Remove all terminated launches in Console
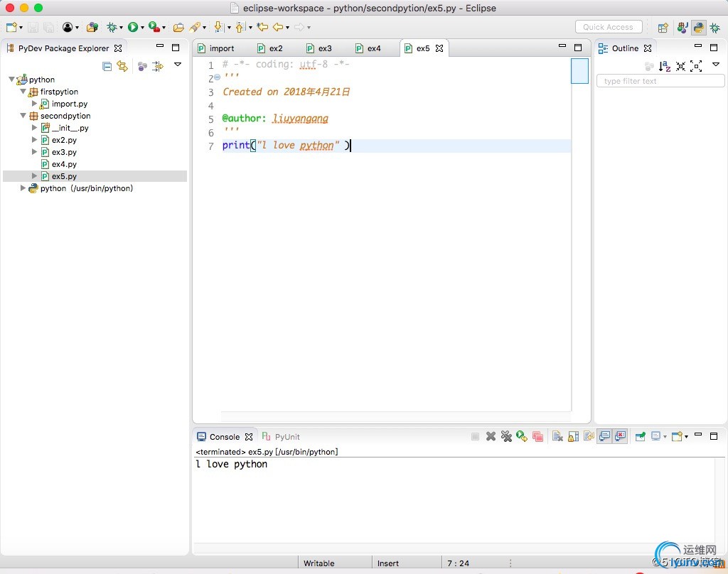 tap(506, 436)
